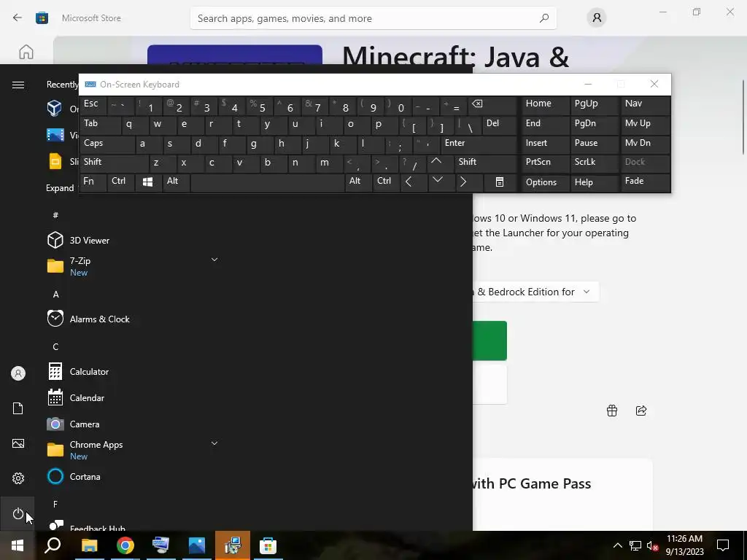747x560 pixels.
Task: Show hidden system tray icons
Action: click(617, 545)
